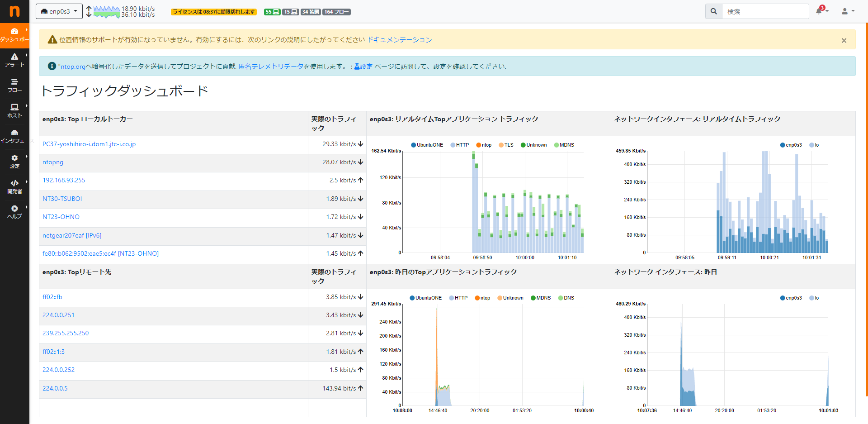
Task: Open the Help sidebar menu
Action: (x=14, y=212)
